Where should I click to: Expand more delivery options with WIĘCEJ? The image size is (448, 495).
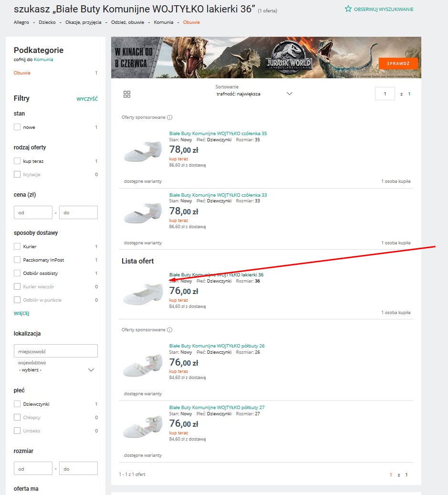(x=21, y=314)
